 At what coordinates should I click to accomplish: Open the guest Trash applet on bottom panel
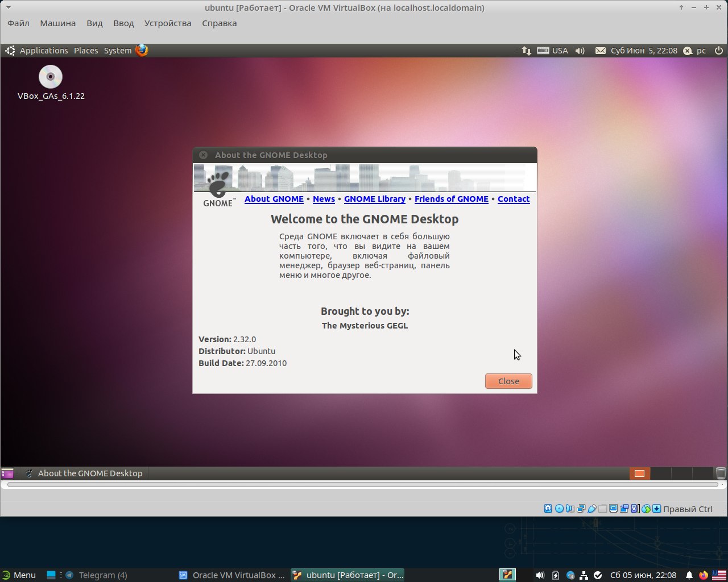pyautogui.click(x=721, y=473)
